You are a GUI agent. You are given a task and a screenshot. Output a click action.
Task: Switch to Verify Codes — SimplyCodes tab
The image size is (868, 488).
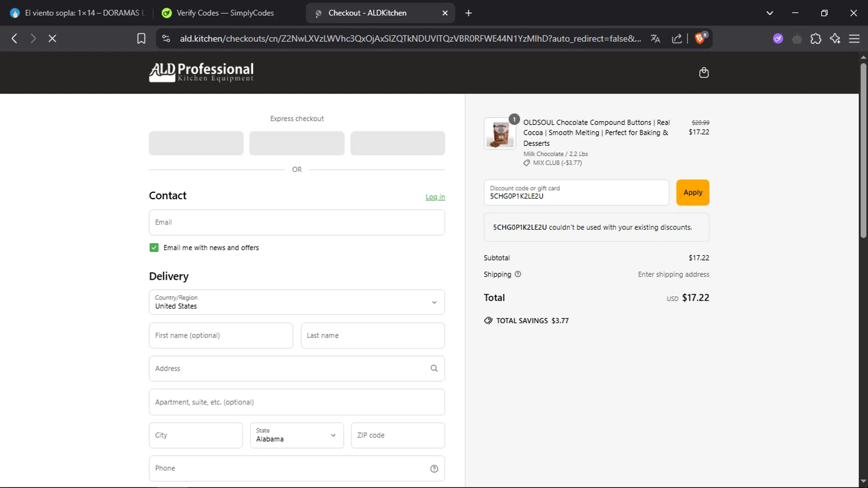coord(226,13)
